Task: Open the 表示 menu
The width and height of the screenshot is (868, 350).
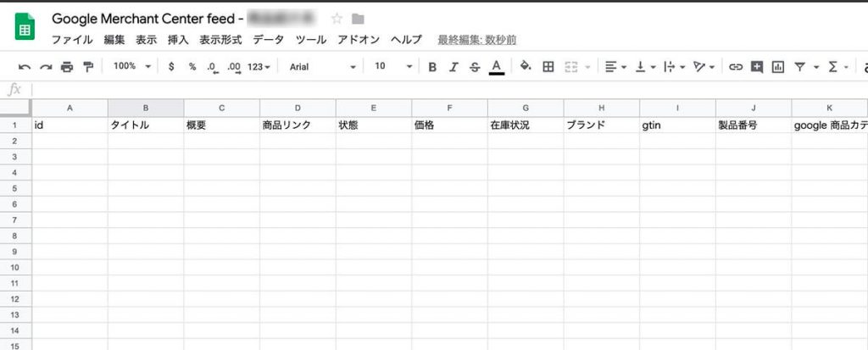Action: (146, 40)
